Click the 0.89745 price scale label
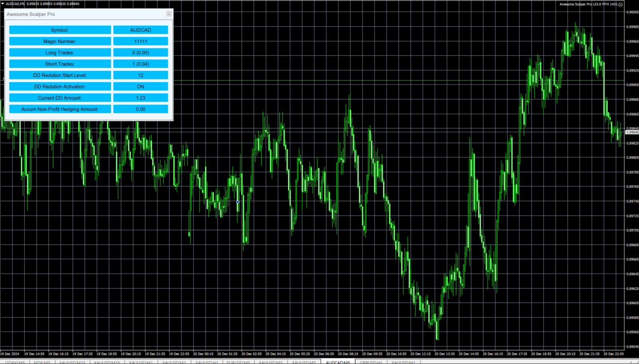Viewport: 639px width, 364px height. coord(632,201)
